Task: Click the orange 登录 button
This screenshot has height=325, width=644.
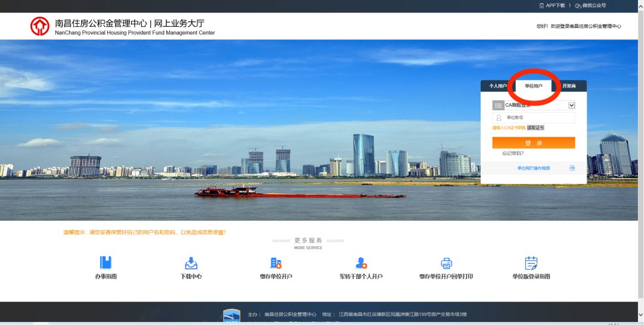Action: (534, 143)
